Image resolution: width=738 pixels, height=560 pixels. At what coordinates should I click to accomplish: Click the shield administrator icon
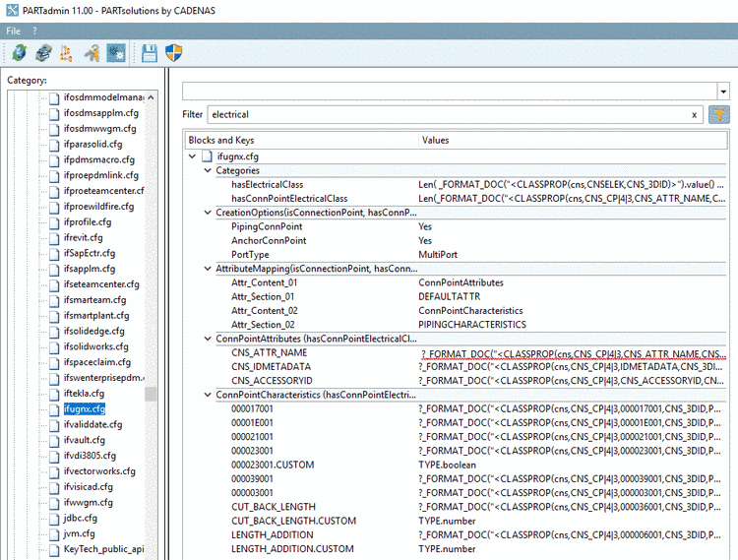coord(174,53)
